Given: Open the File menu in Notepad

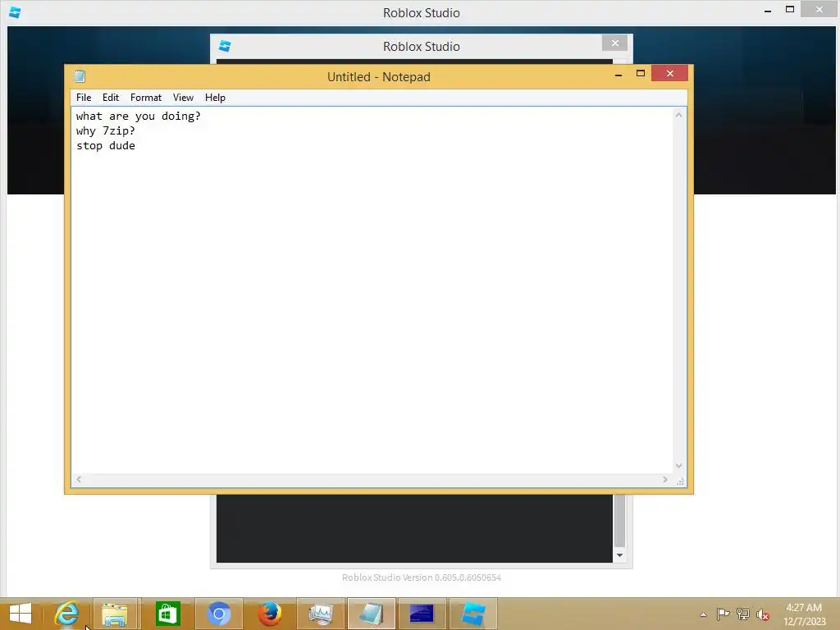Looking at the screenshot, I should click(x=84, y=98).
